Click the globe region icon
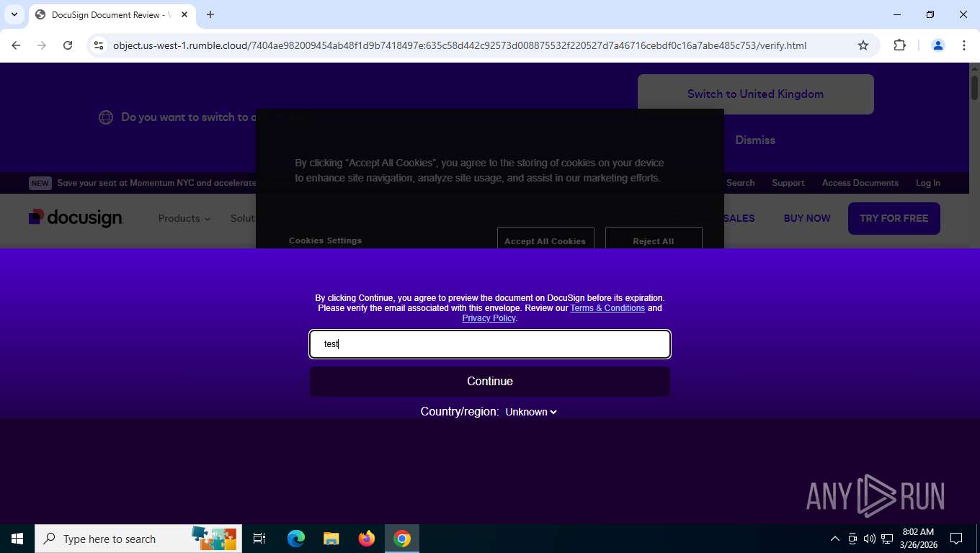The height and width of the screenshot is (553, 980). [x=106, y=117]
